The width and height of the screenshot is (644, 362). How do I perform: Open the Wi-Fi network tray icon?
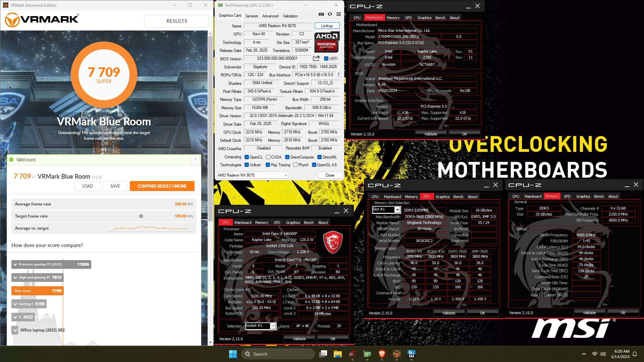tap(595, 354)
